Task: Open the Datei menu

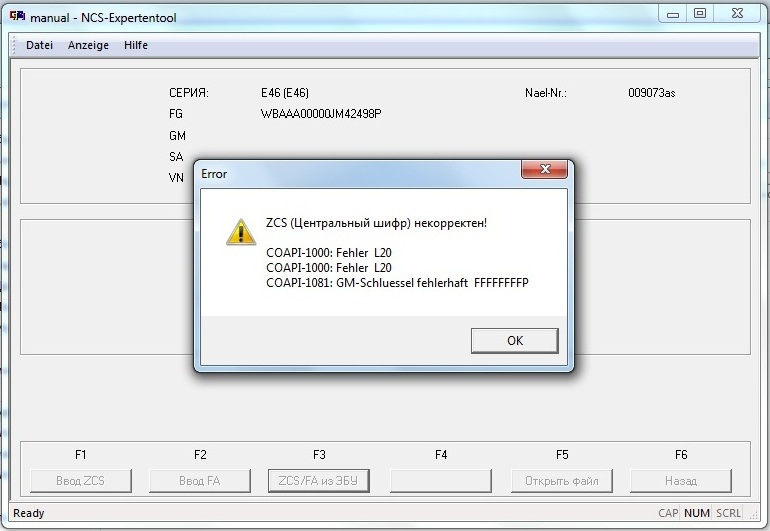Action: click(x=39, y=45)
